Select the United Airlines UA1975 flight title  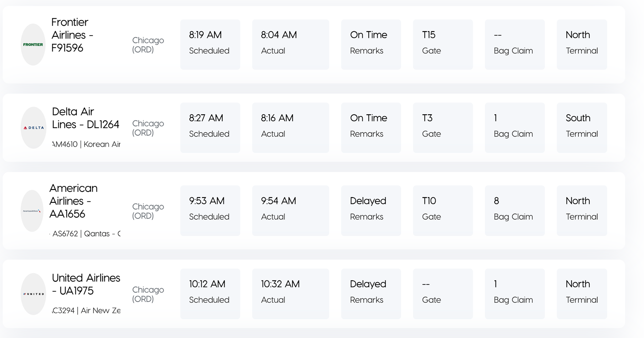point(86,284)
